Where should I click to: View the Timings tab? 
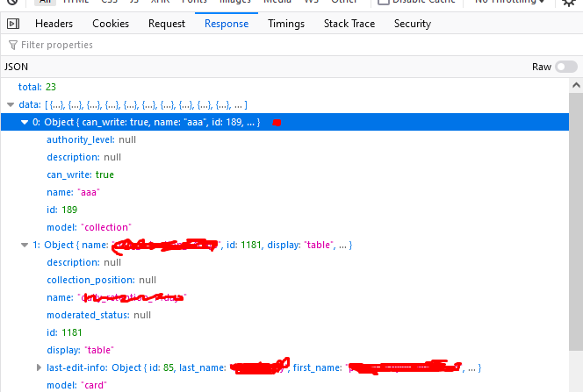click(286, 24)
